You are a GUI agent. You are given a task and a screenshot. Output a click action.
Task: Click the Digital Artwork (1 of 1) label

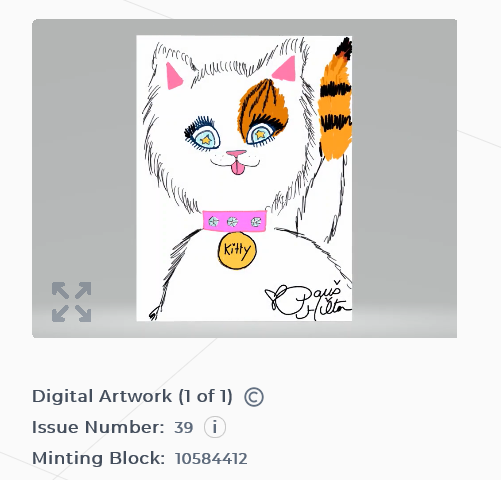pyautogui.click(x=132, y=397)
